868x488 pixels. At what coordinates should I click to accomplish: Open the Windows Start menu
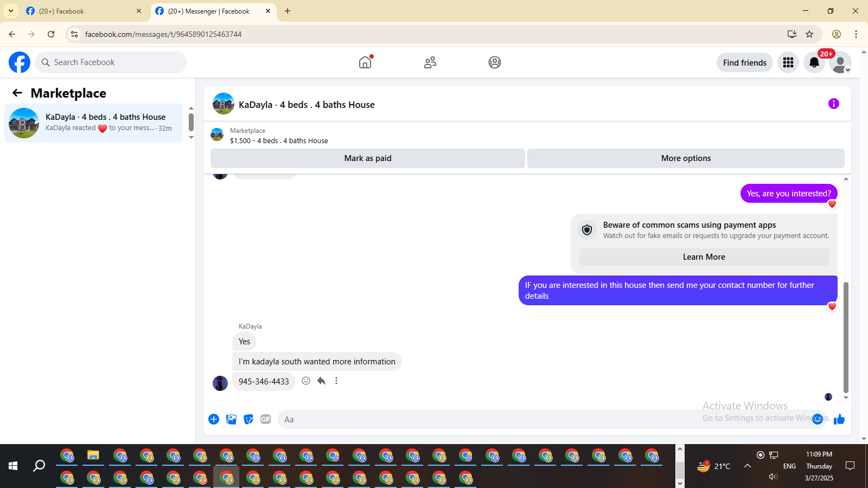coord(13,466)
